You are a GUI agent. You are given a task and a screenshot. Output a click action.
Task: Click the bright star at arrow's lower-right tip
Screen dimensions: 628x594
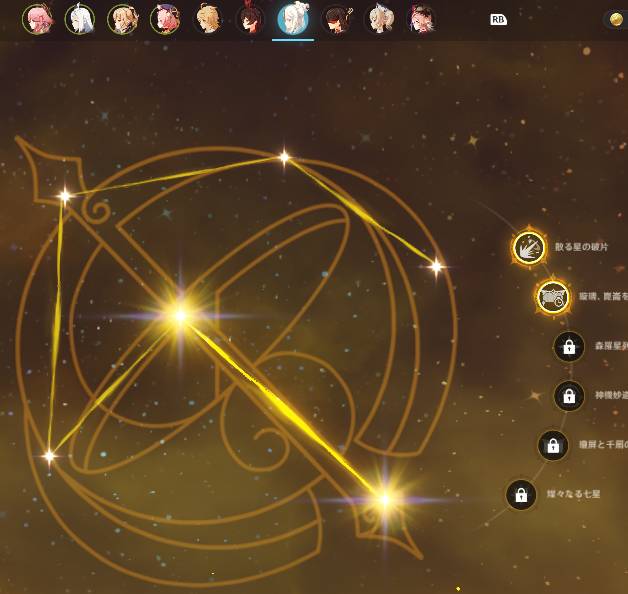pyautogui.click(x=384, y=499)
